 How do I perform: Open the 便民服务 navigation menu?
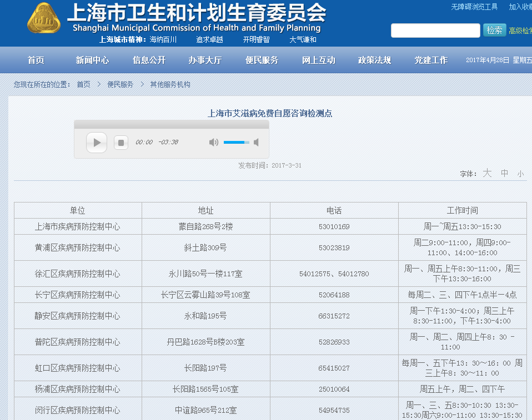point(262,60)
